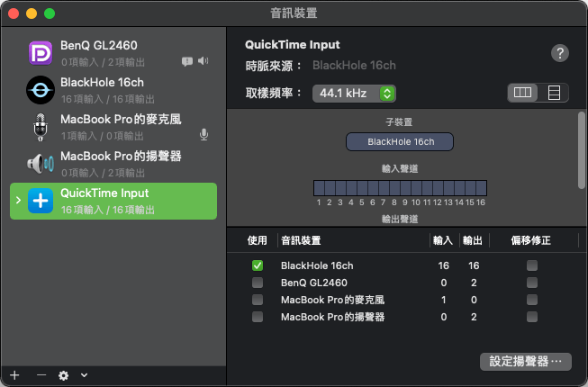Click BlackHole 16ch name in table
This screenshot has height=387, width=588.
click(317, 265)
